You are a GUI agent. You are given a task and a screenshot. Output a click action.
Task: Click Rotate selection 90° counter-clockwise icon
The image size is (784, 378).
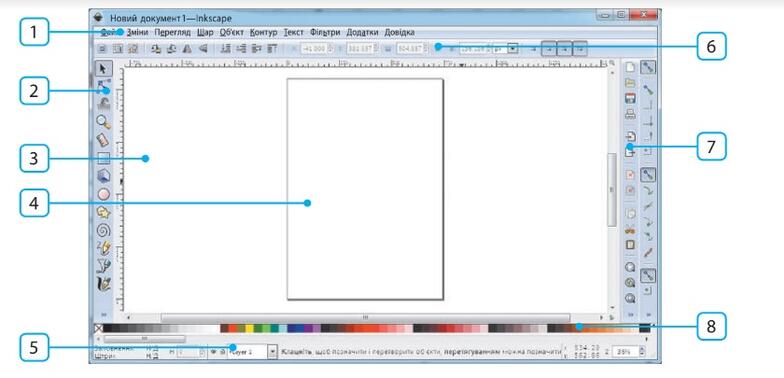(156, 48)
